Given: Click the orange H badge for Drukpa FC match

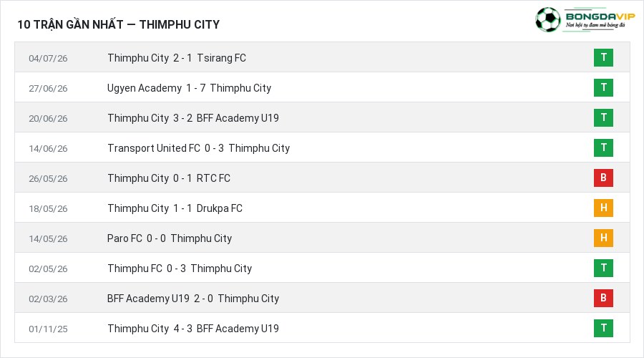Looking at the screenshot, I should 603,208.
